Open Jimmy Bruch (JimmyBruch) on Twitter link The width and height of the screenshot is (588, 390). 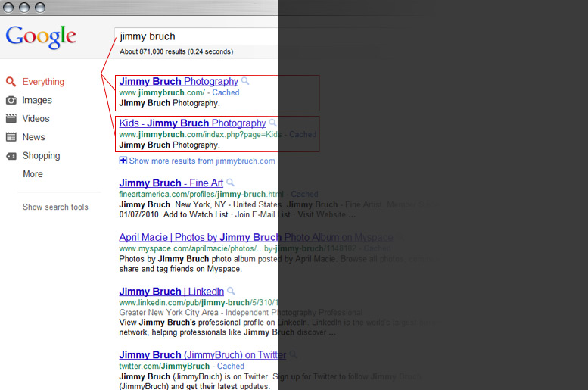pos(203,355)
